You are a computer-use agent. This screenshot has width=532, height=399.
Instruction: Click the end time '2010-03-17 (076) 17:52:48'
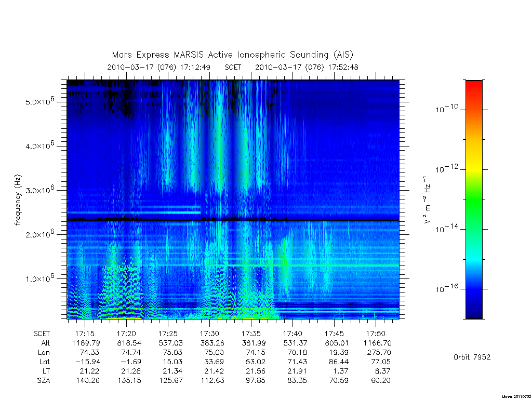click(307, 67)
